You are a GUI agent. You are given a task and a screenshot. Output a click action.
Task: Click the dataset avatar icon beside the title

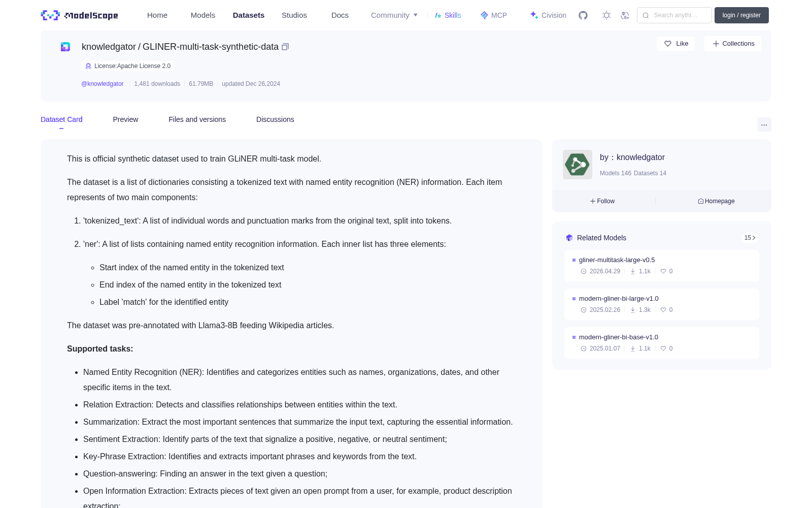[x=65, y=47]
